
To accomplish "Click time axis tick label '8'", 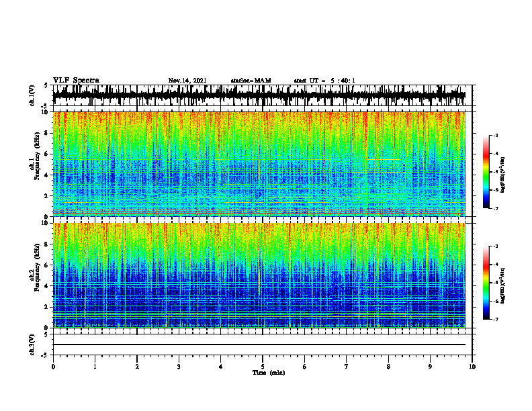I will click(388, 367).
